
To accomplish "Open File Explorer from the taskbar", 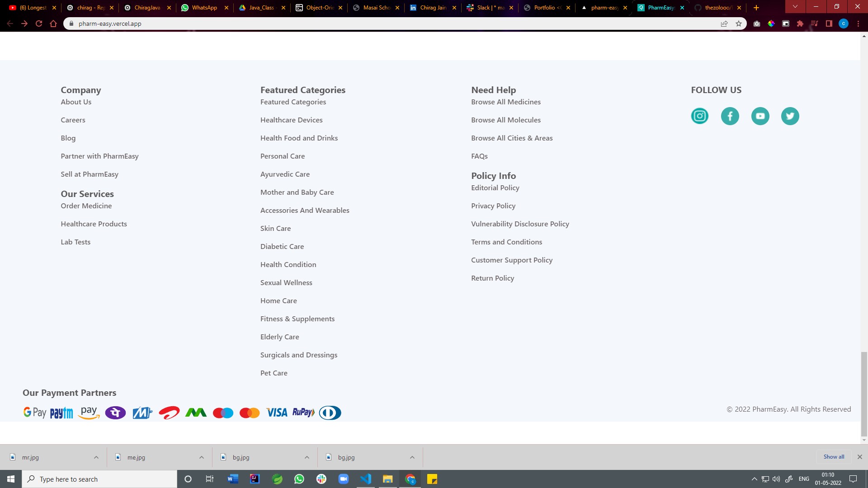I will pyautogui.click(x=387, y=479).
